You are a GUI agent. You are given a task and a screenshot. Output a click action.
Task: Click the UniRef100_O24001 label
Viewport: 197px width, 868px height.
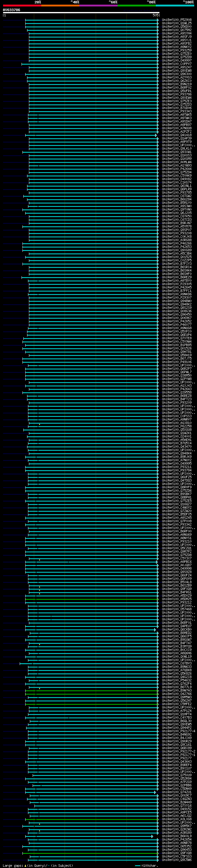176,436
